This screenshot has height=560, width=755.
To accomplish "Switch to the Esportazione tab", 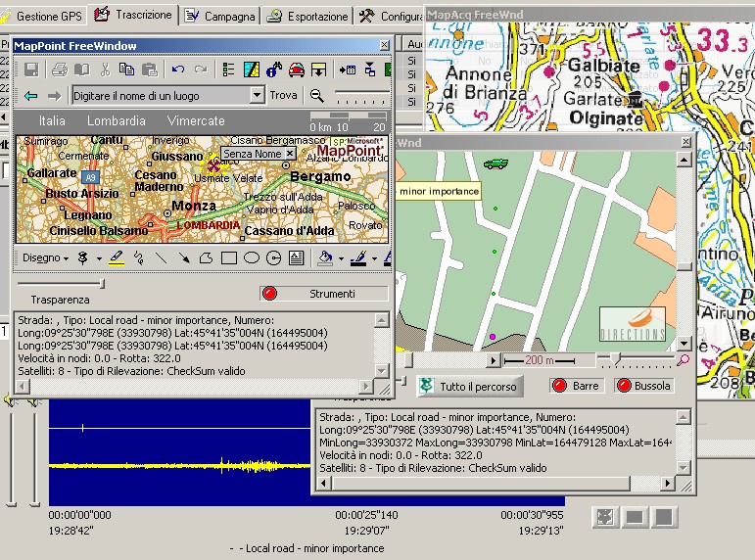I will click(x=308, y=16).
